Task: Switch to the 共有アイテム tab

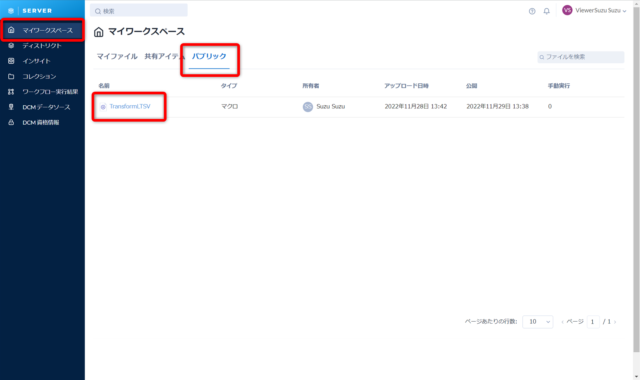Action: 164,56
